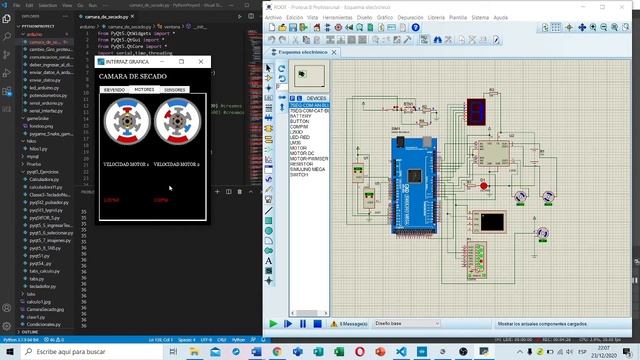Image resolution: width=640 pixels, height=360 pixels.
Task: Rotate the component clockwise in Proteus
Action: [282, 69]
